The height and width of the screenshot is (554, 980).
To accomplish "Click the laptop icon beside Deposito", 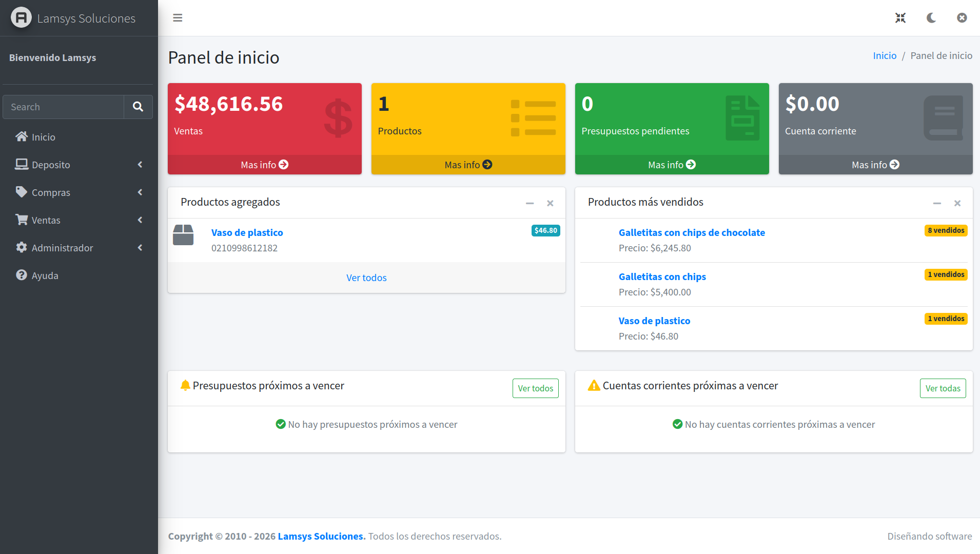I will pyautogui.click(x=22, y=164).
